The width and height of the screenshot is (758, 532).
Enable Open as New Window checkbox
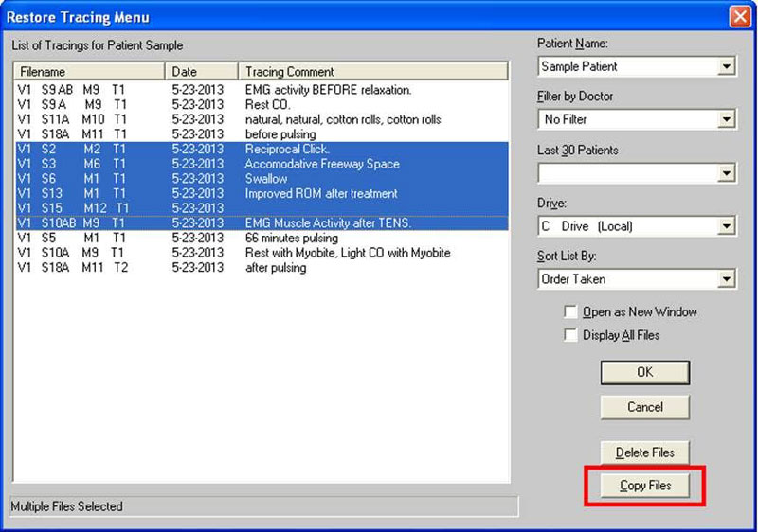[570, 311]
